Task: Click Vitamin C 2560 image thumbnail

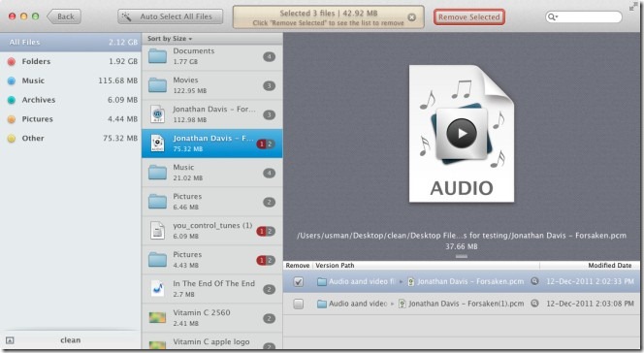Action: pos(157,318)
